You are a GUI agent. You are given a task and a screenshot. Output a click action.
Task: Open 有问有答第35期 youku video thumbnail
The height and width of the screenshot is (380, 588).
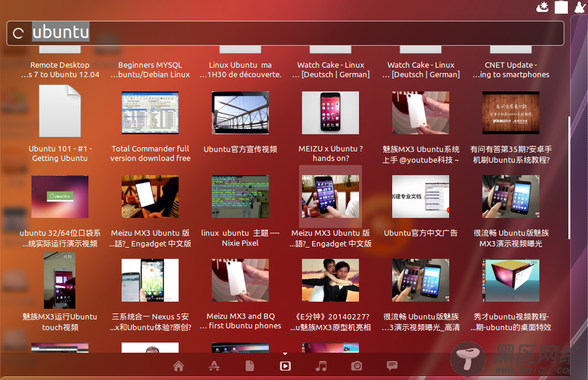pyautogui.click(x=511, y=113)
